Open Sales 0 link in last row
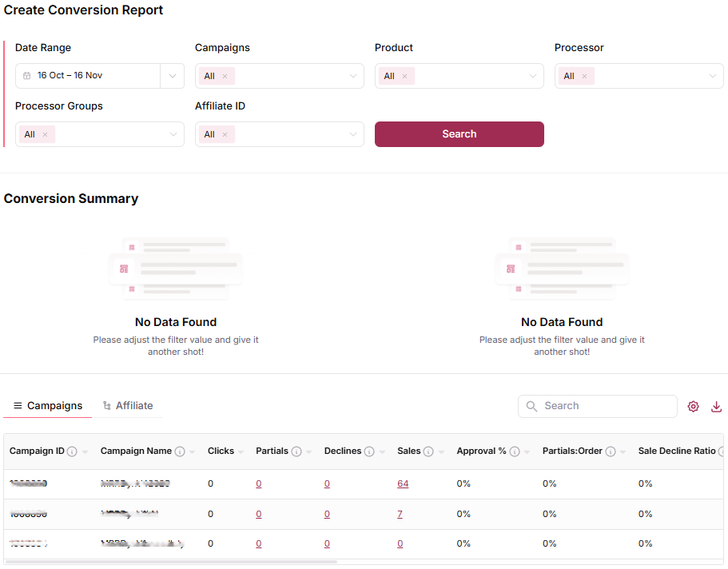The width and height of the screenshot is (728, 569). point(400,544)
